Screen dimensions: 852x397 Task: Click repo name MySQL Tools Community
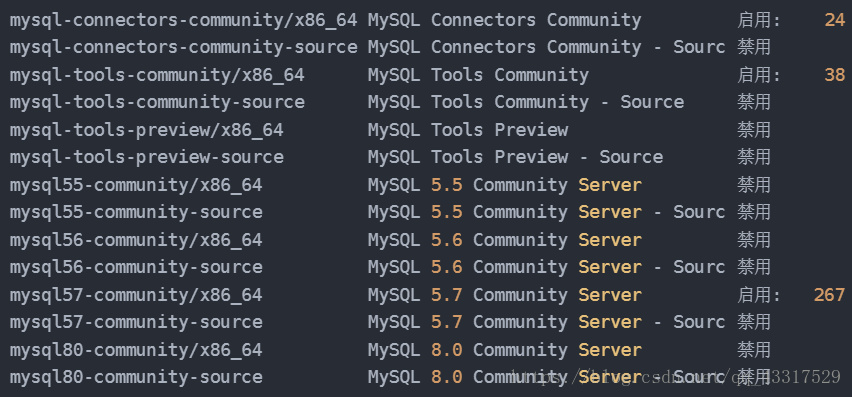click(478, 75)
